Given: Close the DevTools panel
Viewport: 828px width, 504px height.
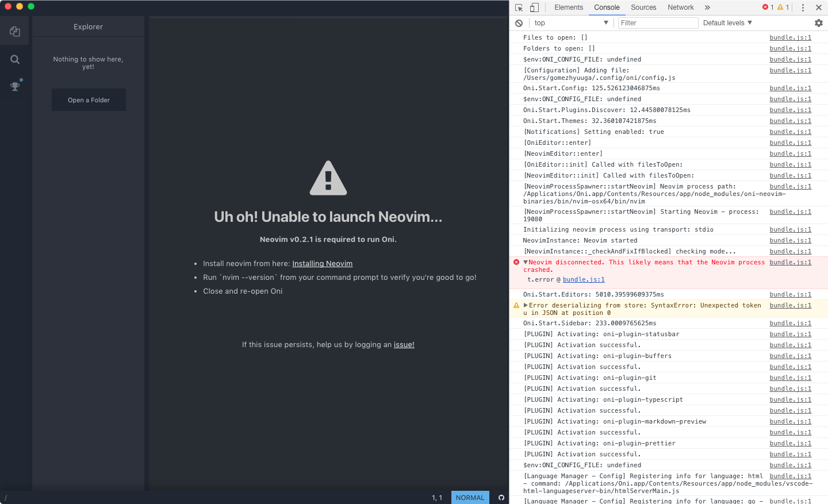Looking at the screenshot, I should pos(818,7).
